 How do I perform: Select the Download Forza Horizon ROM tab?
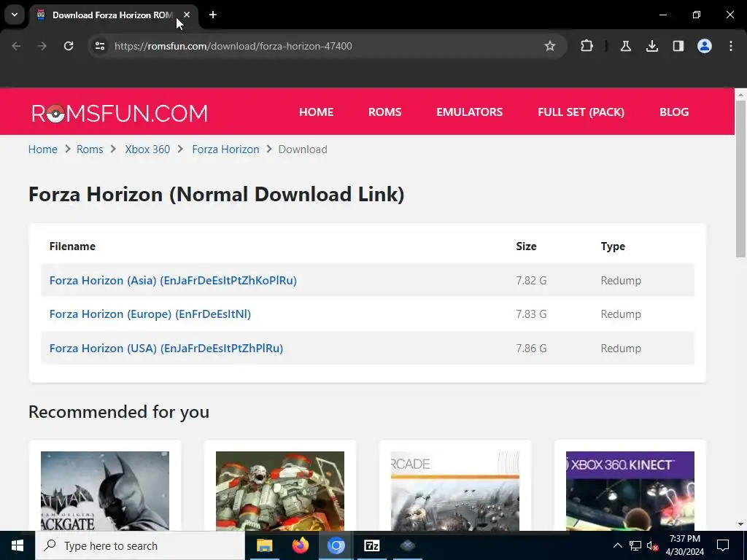point(112,15)
